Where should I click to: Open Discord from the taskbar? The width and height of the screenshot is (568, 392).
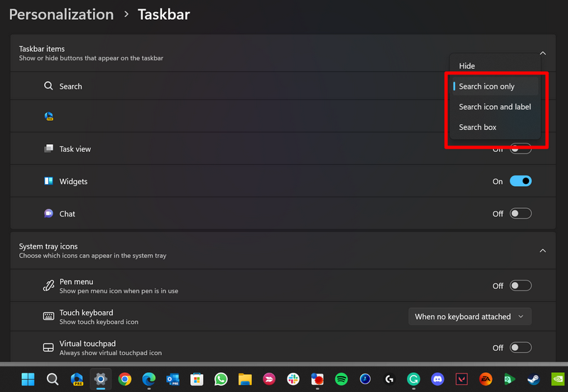[x=437, y=379]
